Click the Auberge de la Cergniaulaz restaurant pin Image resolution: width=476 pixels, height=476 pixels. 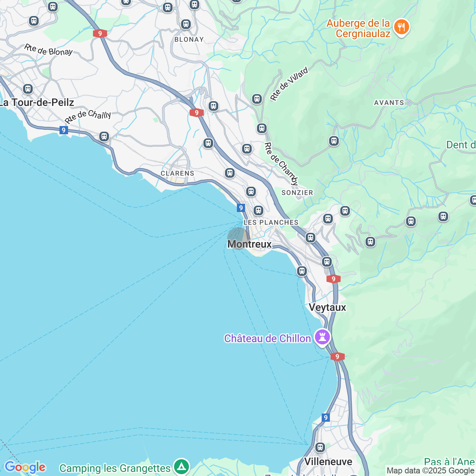[401, 27]
